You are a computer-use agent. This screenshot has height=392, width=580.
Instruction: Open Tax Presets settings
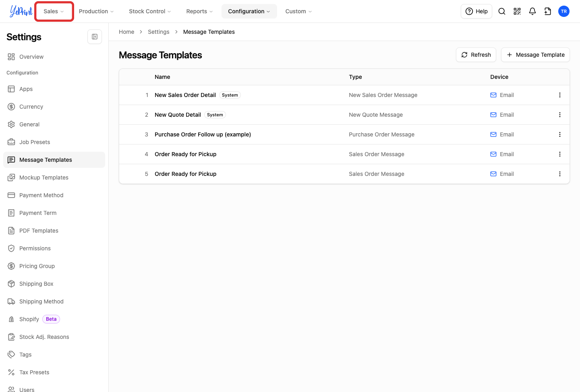(x=54, y=372)
